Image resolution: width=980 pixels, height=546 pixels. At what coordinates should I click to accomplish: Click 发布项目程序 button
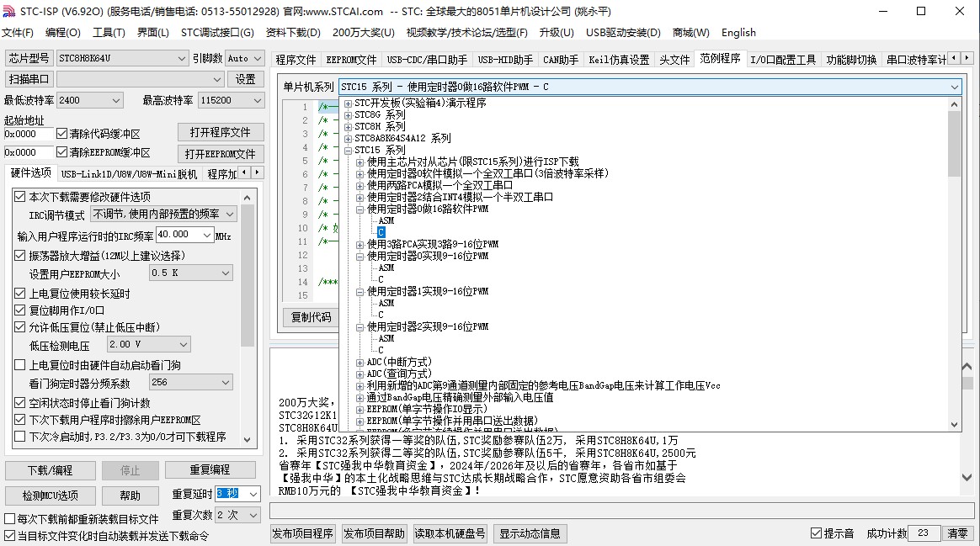[302, 533]
